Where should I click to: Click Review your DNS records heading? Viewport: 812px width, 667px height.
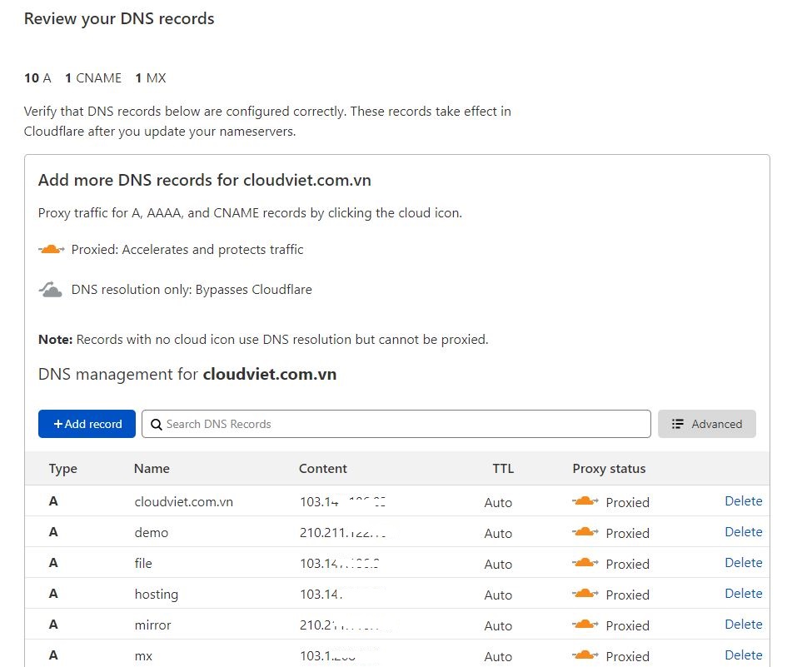pyautogui.click(x=119, y=18)
